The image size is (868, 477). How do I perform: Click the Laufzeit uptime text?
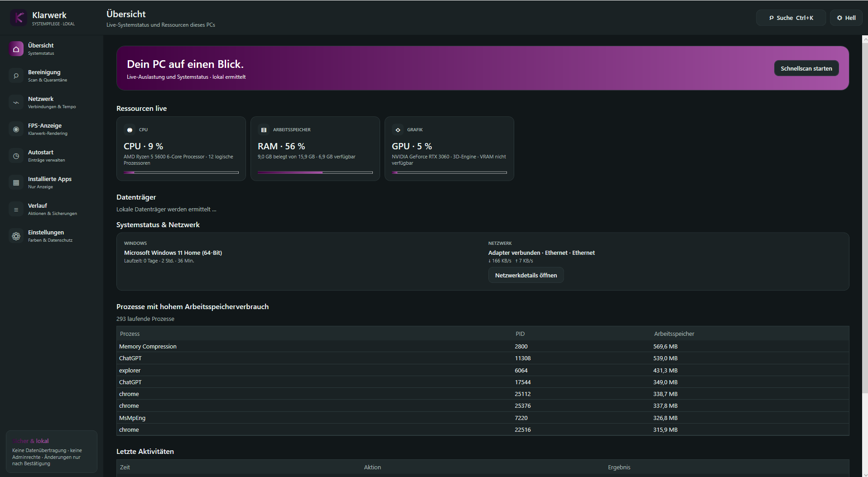pos(159,261)
